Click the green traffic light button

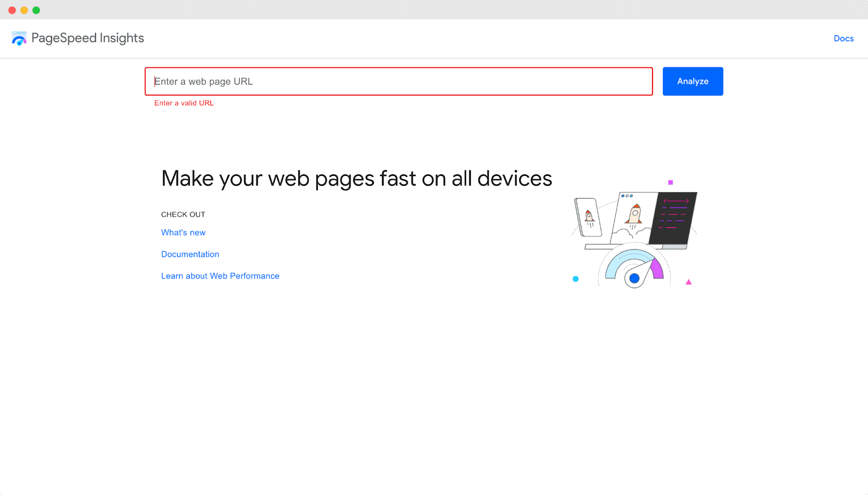click(36, 10)
